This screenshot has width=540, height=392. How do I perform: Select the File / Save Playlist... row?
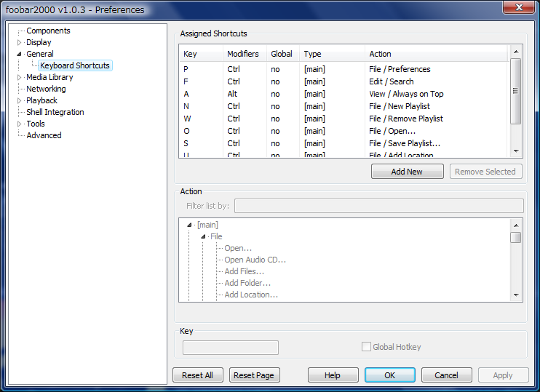(344, 144)
